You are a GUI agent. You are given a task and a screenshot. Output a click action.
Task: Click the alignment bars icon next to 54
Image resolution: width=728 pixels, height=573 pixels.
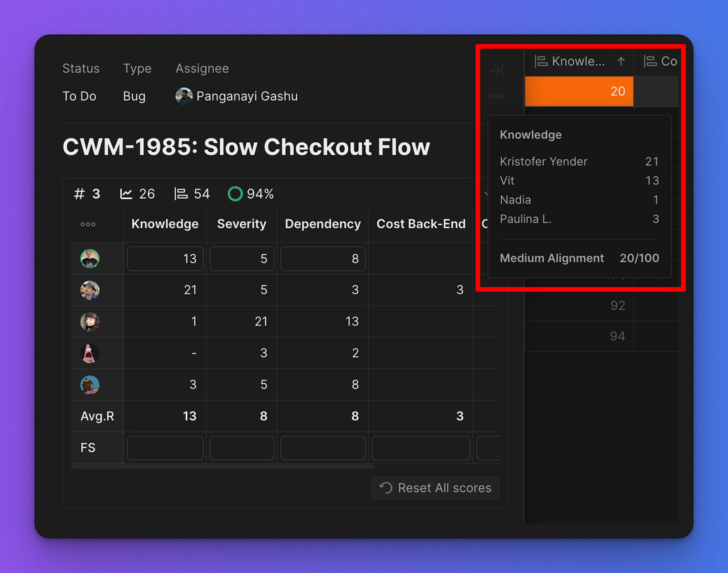pyautogui.click(x=181, y=194)
